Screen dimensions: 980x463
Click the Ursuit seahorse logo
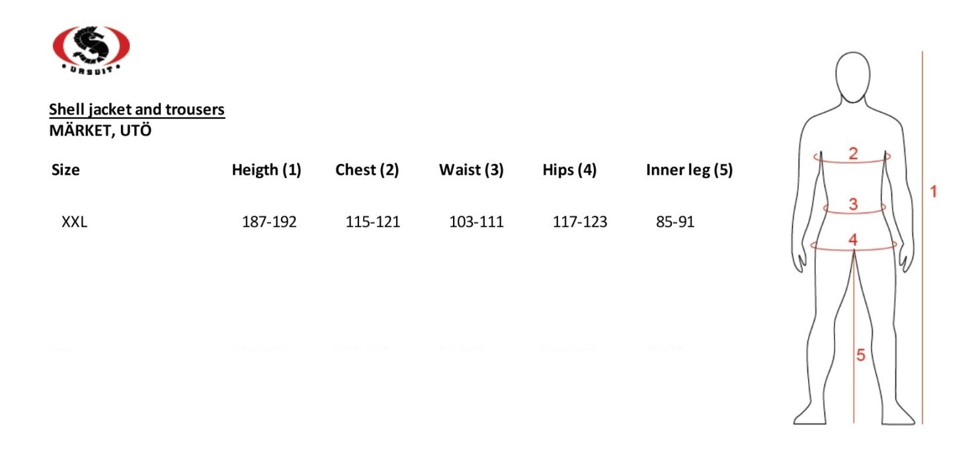91,51
